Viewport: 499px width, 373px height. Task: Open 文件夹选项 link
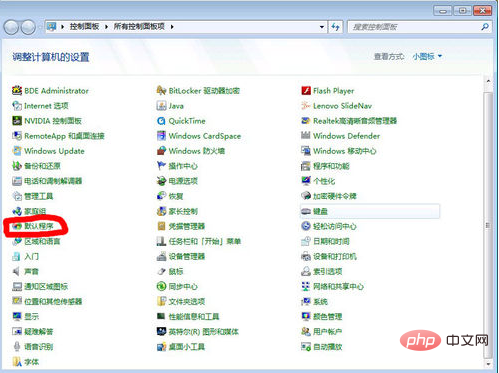[x=187, y=301]
